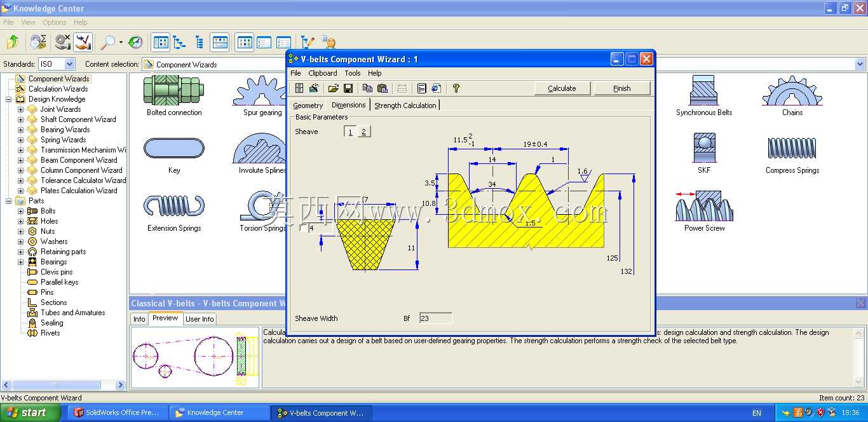
Task: Open the Content selection dropdown arrow
Action: (x=860, y=64)
